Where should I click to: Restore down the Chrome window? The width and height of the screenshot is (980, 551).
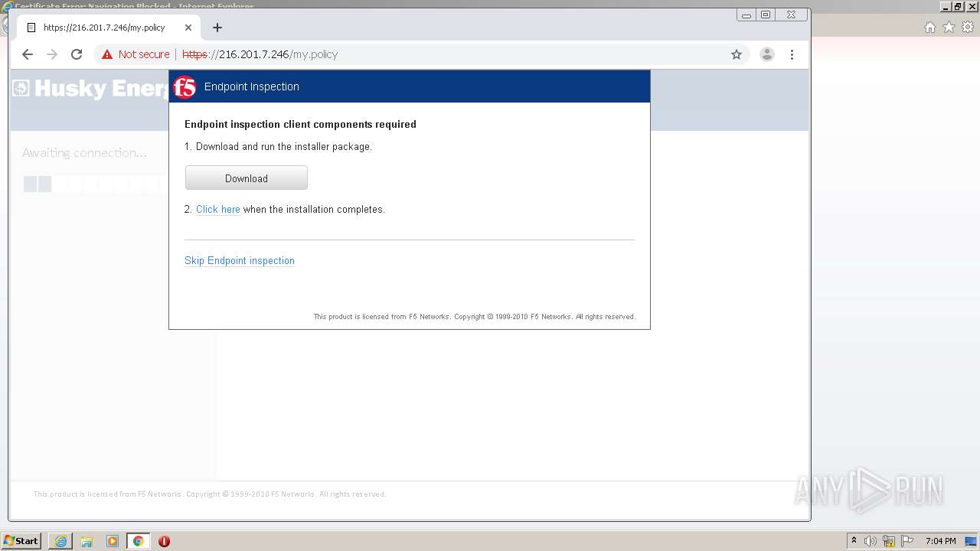(766, 15)
